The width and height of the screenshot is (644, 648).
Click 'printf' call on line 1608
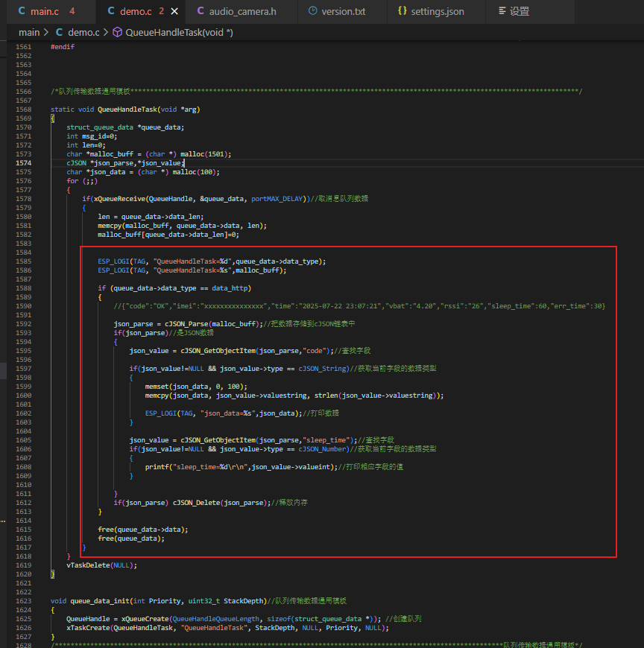point(157,466)
